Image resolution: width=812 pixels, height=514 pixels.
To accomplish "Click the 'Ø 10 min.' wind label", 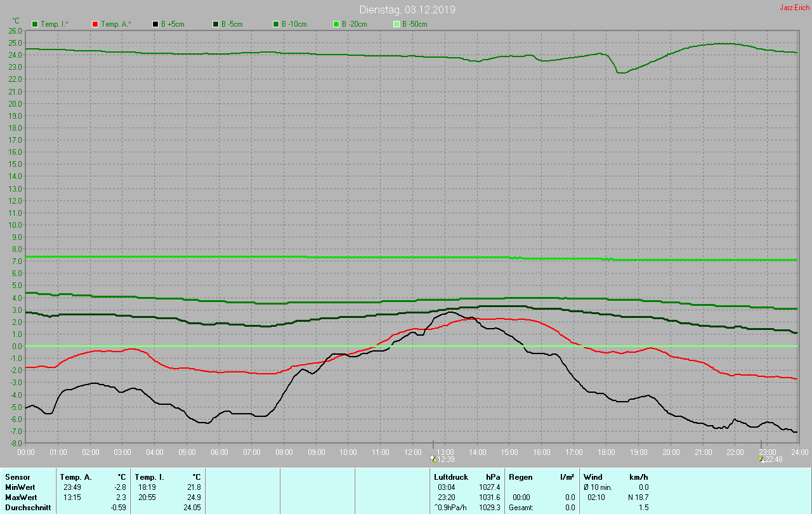I will 599,487.
